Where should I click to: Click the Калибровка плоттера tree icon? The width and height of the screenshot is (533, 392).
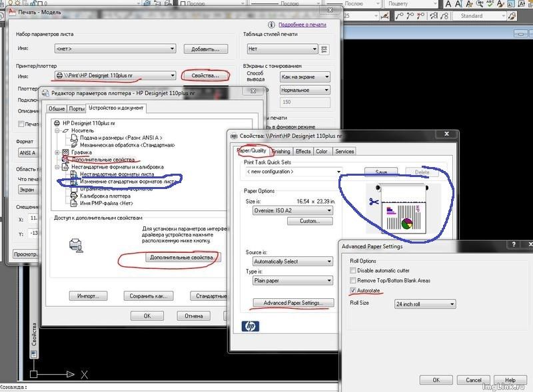click(x=74, y=196)
